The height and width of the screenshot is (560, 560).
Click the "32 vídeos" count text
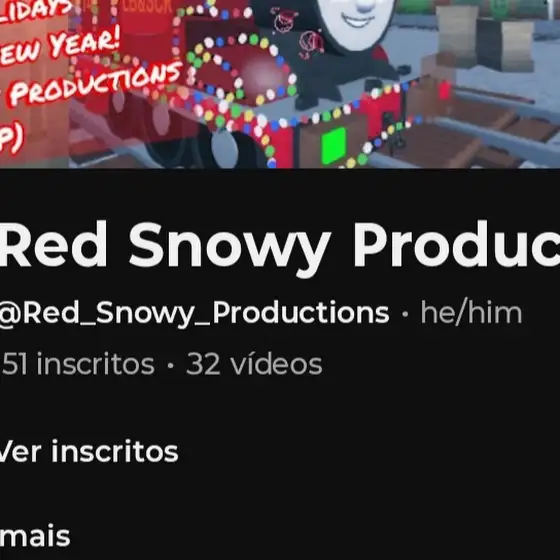(254, 364)
